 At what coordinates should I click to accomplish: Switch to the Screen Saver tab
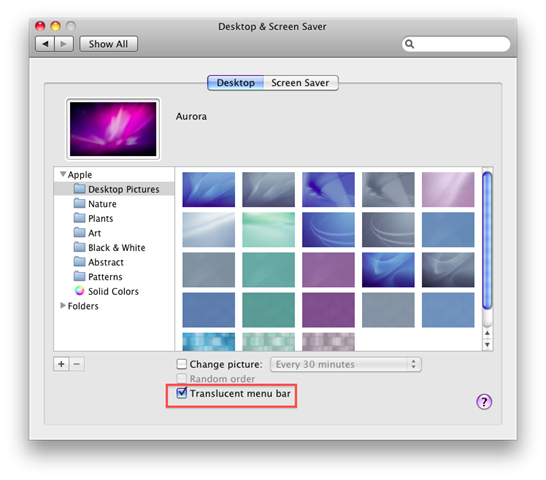[301, 83]
